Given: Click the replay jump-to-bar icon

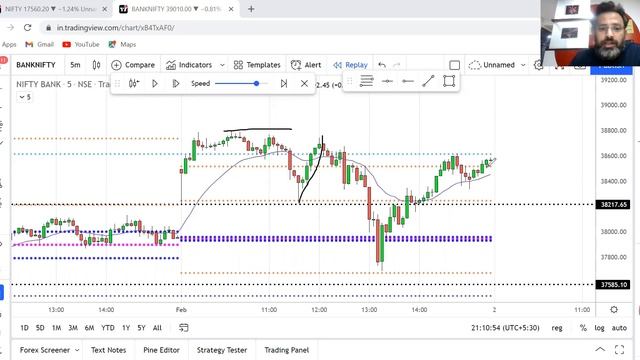Looking at the screenshot, I should [134, 84].
